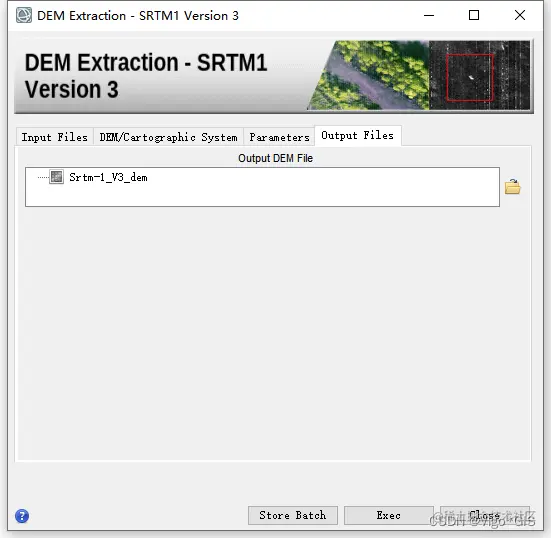Go to the Parameters tab
The image size is (551, 538).
point(279,137)
